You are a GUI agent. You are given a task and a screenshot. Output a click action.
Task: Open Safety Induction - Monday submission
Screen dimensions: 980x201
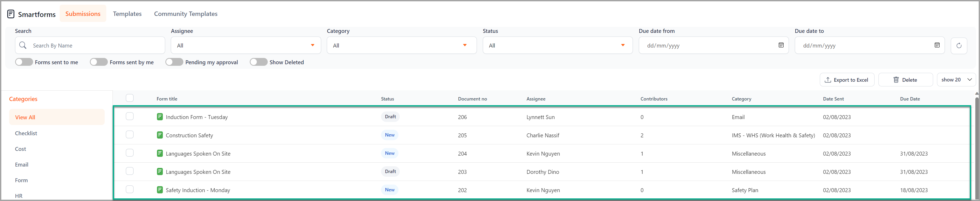point(198,190)
